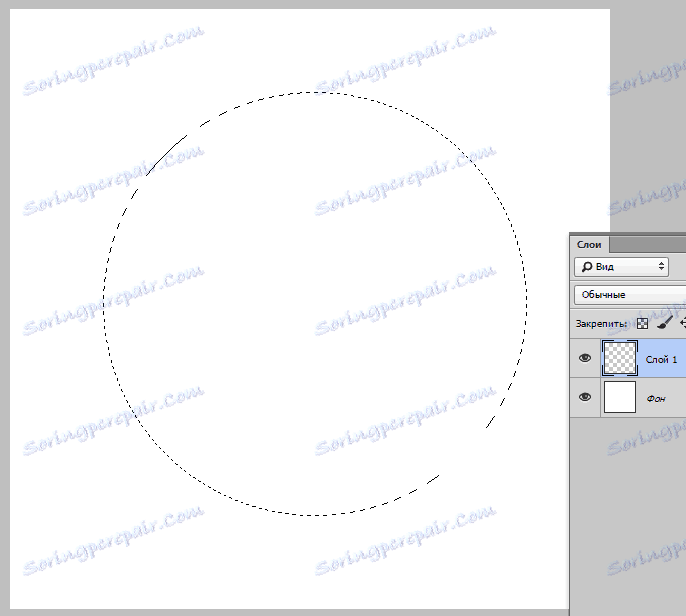Select the layer named Фон
Image resolution: width=686 pixels, height=616 pixels.
656,399
